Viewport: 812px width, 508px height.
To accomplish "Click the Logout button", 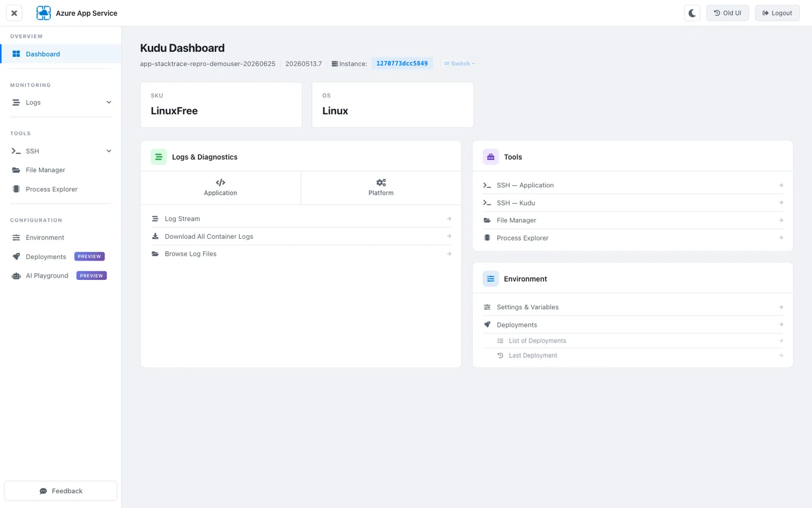I will point(777,13).
